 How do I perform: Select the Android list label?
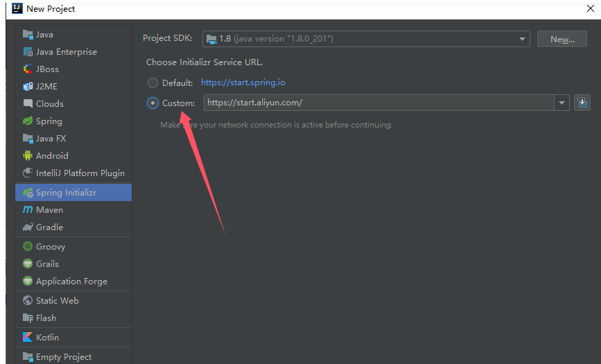[x=52, y=156]
